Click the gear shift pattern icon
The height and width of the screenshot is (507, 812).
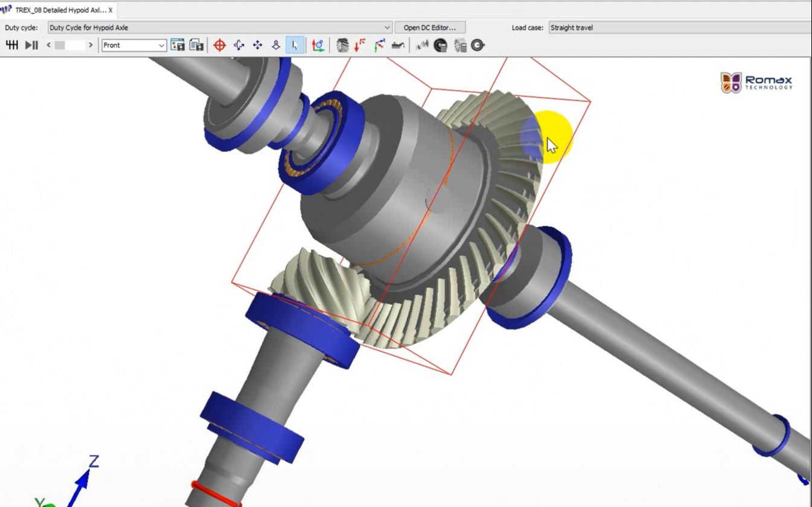click(11, 45)
